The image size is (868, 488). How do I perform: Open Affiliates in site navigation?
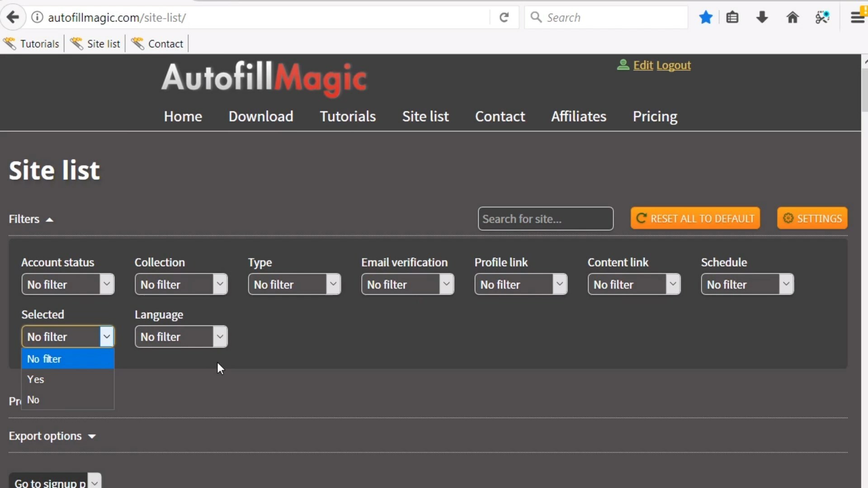(579, 117)
